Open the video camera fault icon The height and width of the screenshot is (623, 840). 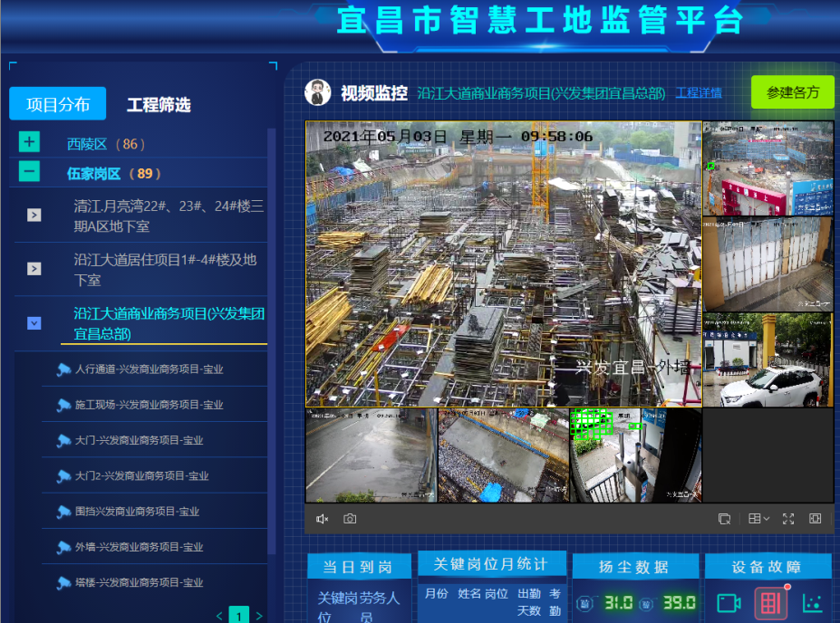pyautogui.click(x=729, y=602)
